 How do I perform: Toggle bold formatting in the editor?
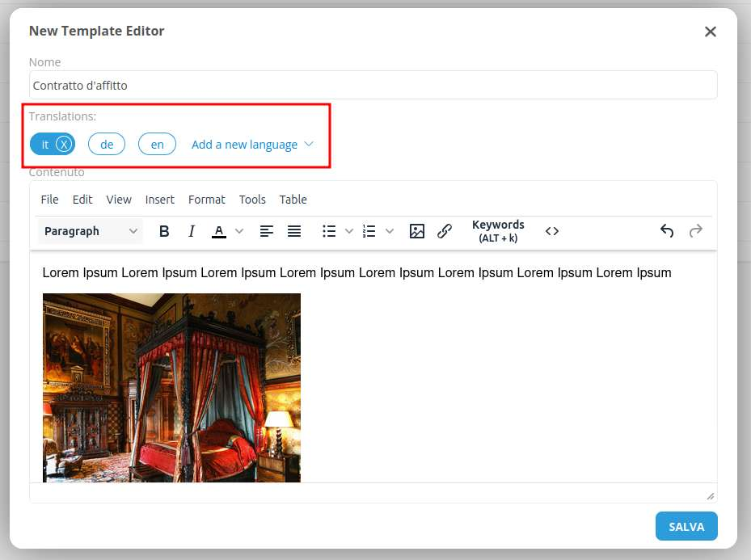164,231
